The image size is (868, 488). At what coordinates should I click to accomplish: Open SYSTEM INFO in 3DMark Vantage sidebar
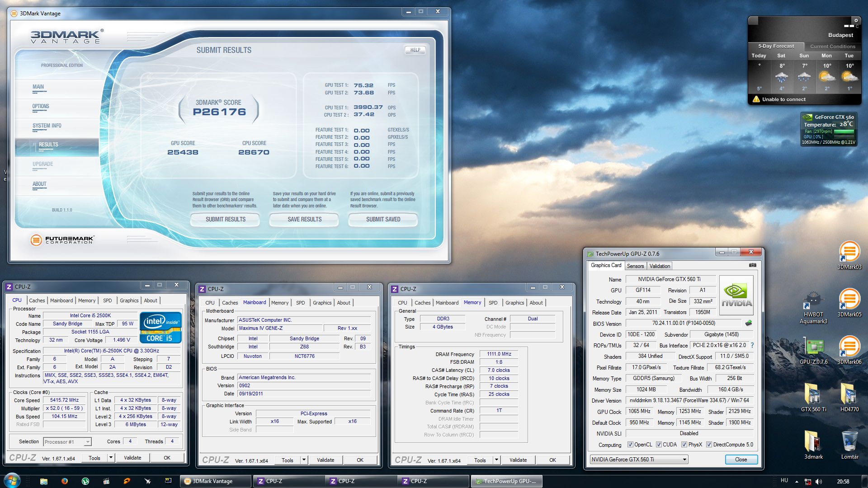tap(47, 126)
